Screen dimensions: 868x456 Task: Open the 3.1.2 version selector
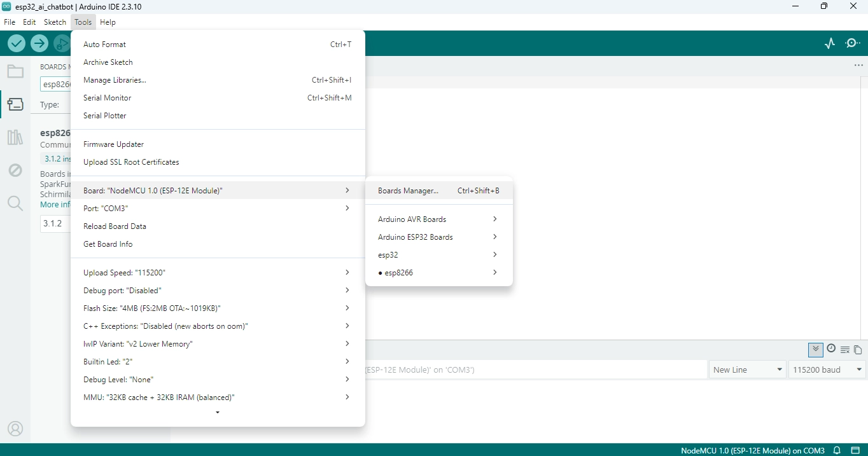56,223
